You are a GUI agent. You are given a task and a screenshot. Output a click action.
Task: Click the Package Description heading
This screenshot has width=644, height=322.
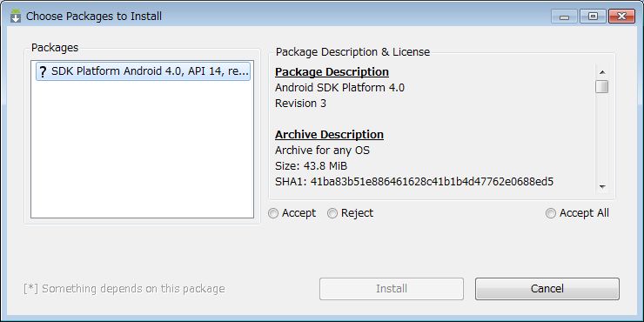(332, 72)
